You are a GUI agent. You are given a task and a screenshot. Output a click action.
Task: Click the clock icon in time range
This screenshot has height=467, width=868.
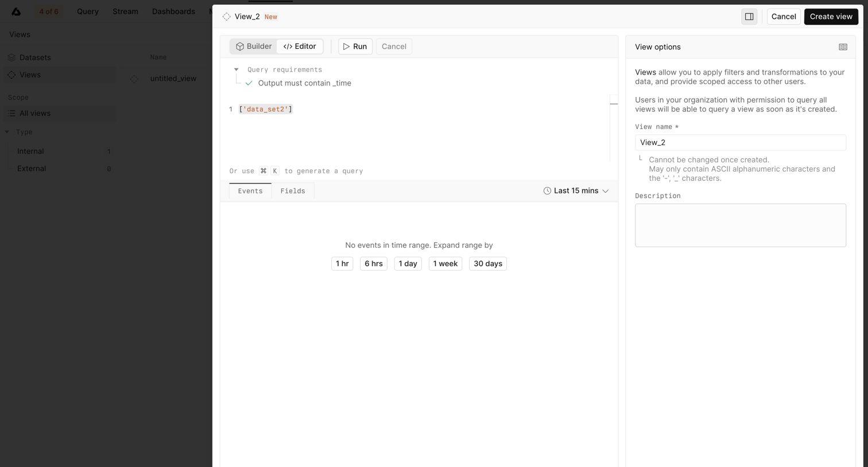point(547,191)
